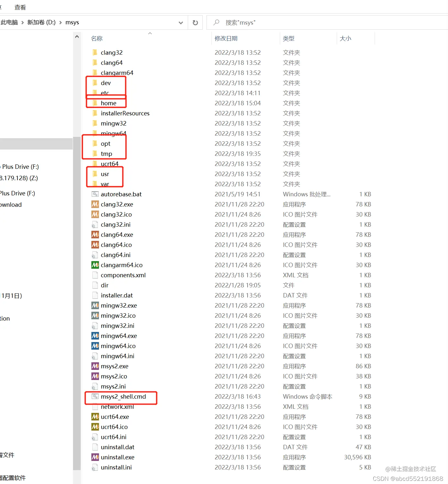
Task: Select the mingw32.ini file name
Action: click(x=118, y=326)
